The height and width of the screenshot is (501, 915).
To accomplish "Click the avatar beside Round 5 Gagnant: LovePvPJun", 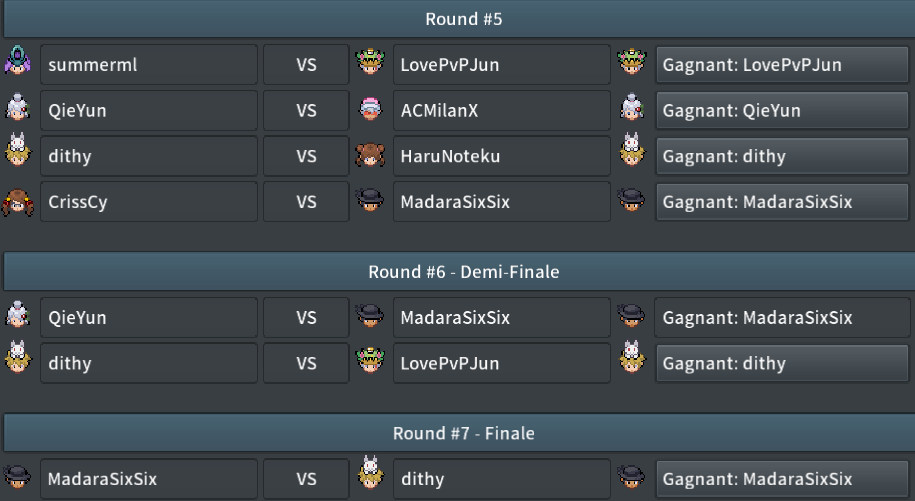I will (632, 62).
